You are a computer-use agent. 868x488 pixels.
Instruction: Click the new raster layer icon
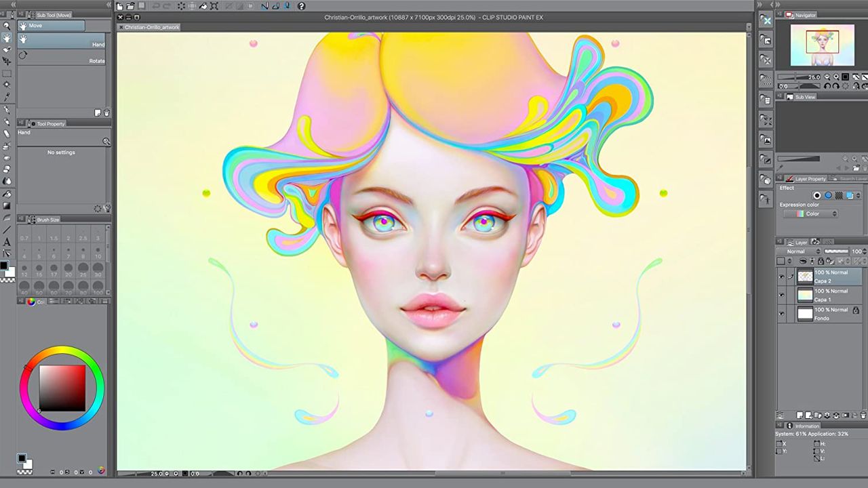pyautogui.click(x=799, y=415)
